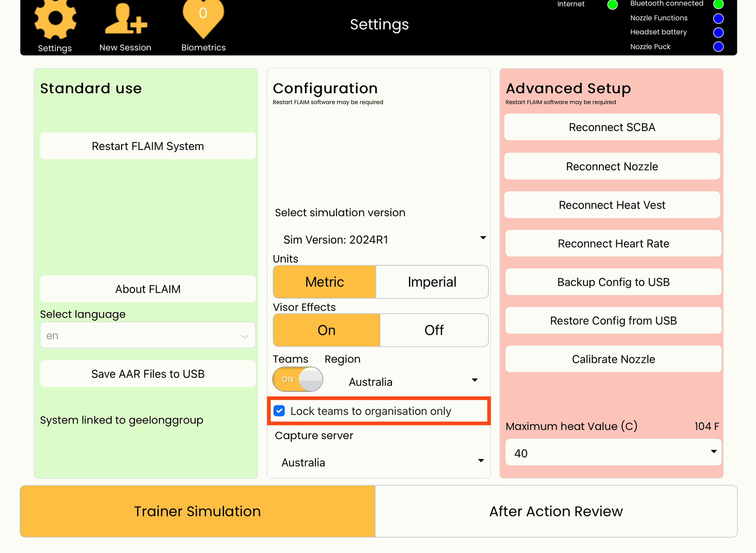Image resolution: width=756 pixels, height=553 pixels.
Task: Open Biometrics heart icon
Action: 203,18
